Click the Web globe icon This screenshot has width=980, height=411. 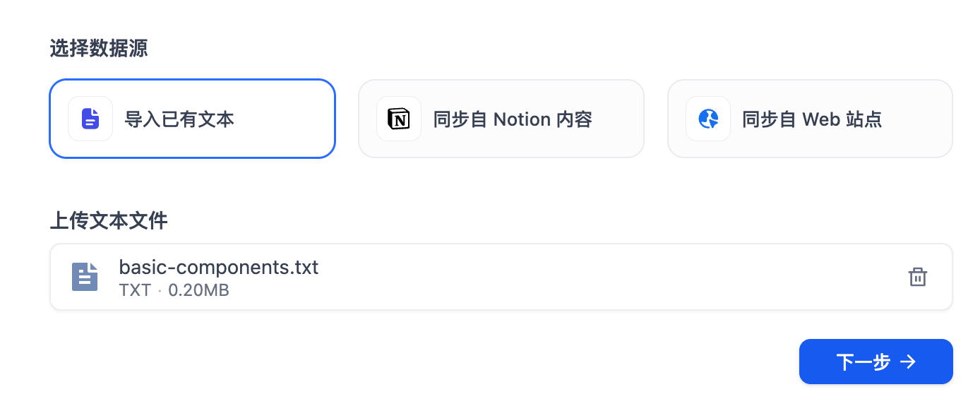708,119
